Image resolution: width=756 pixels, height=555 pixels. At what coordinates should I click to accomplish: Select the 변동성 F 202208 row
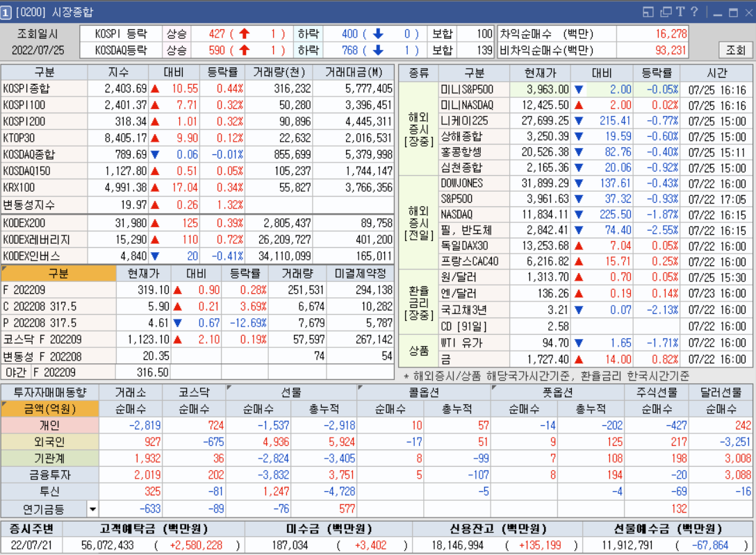tap(197, 356)
